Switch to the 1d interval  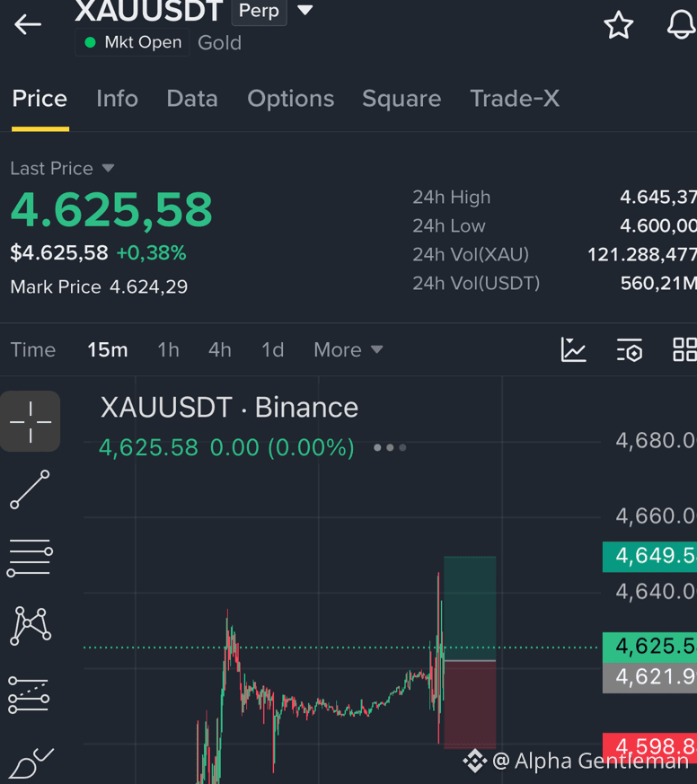(272, 349)
